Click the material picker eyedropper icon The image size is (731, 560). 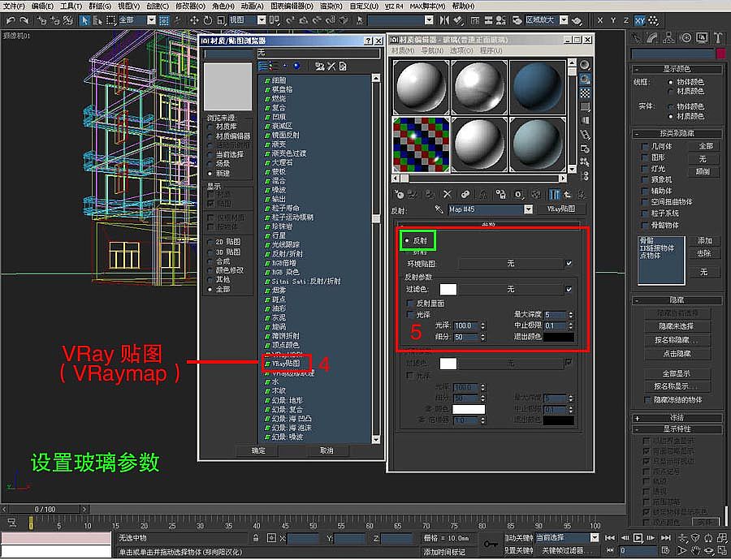[x=439, y=209]
